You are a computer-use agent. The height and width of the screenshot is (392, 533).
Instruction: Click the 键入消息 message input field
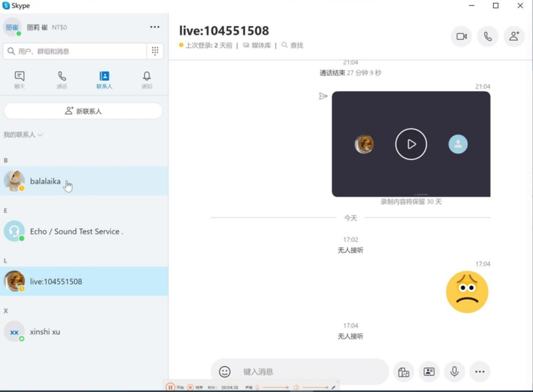(x=300, y=371)
